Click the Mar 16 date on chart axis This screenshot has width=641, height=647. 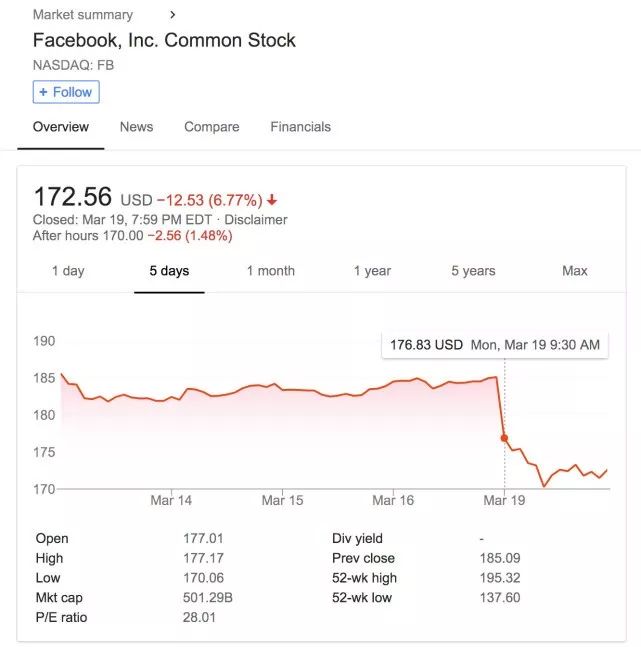click(x=393, y=500)
